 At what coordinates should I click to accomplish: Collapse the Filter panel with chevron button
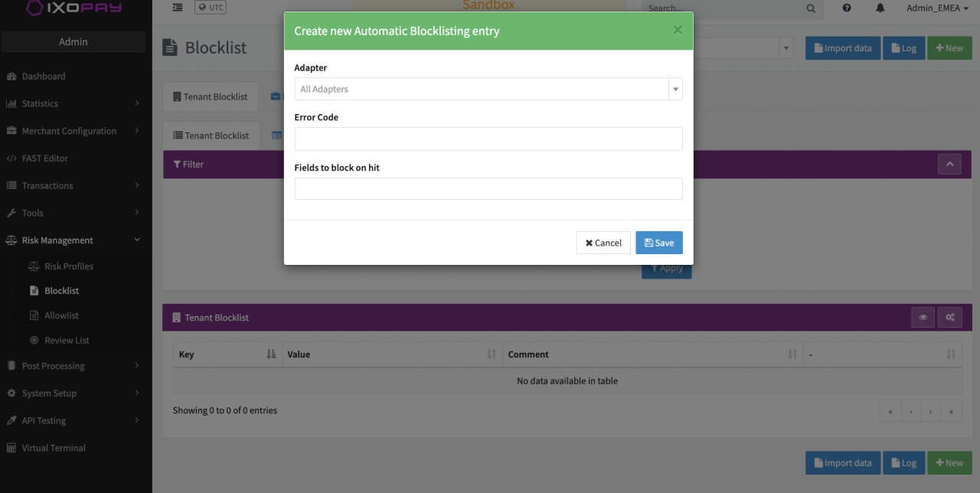pyautogui.click(x=949, y=164)
